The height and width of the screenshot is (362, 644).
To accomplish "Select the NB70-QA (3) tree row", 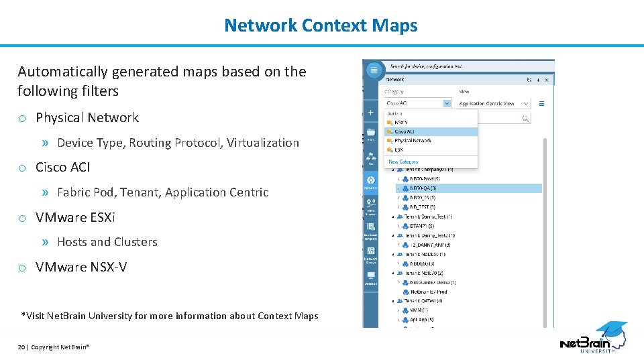I will click(469, 188).
